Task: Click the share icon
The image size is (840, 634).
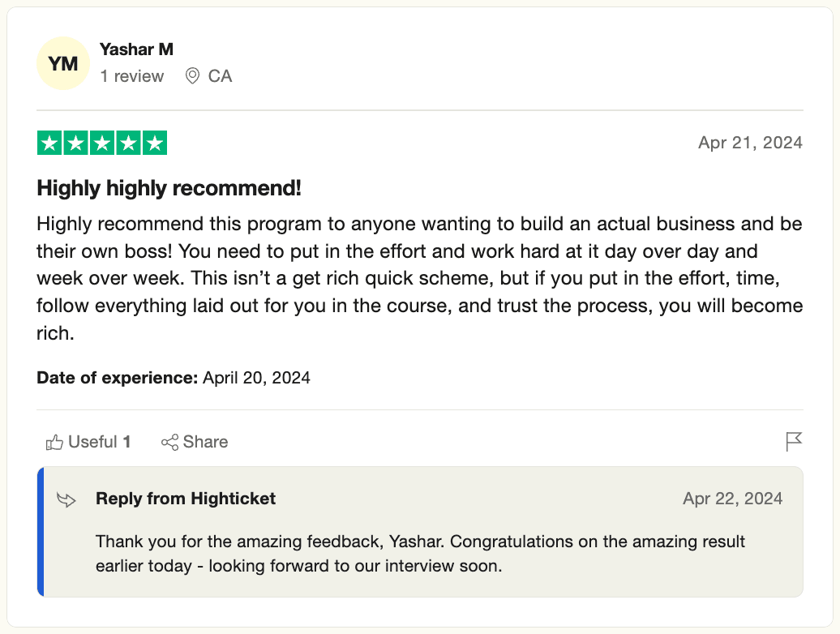Action: coord(169,442)
